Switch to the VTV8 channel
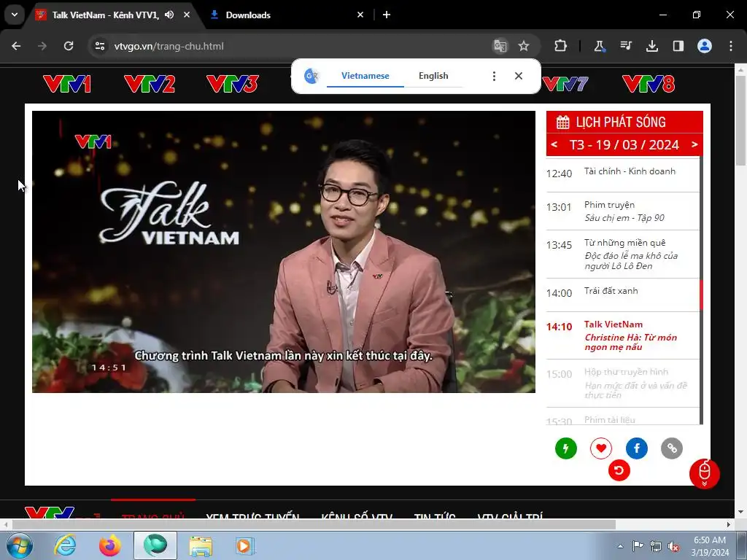 [649, 84]
